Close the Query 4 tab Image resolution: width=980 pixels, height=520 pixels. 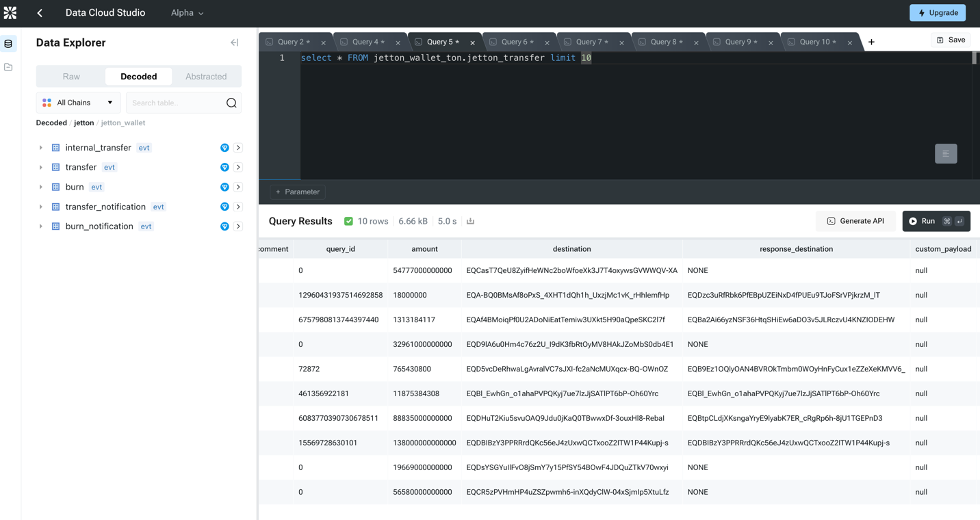[398, 42]
